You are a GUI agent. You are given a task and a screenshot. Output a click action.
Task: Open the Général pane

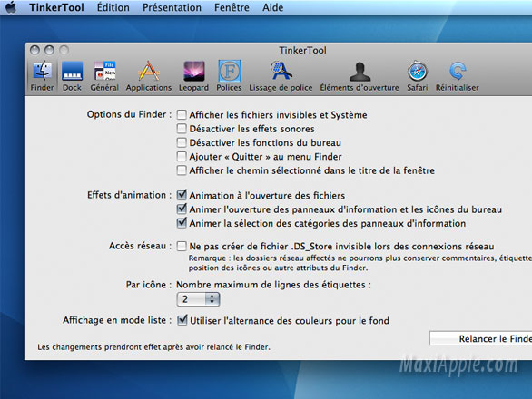click(x=104, y=76)
